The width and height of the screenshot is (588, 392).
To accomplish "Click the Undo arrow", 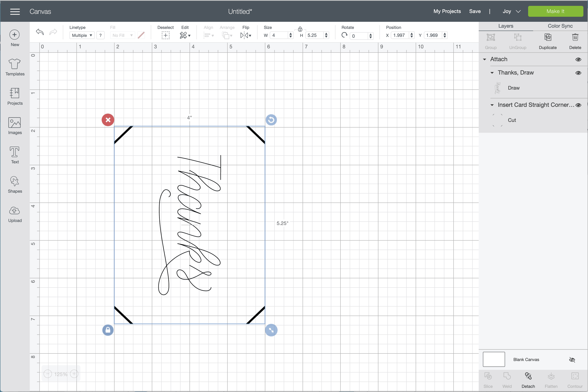I will tap(40, 32).
